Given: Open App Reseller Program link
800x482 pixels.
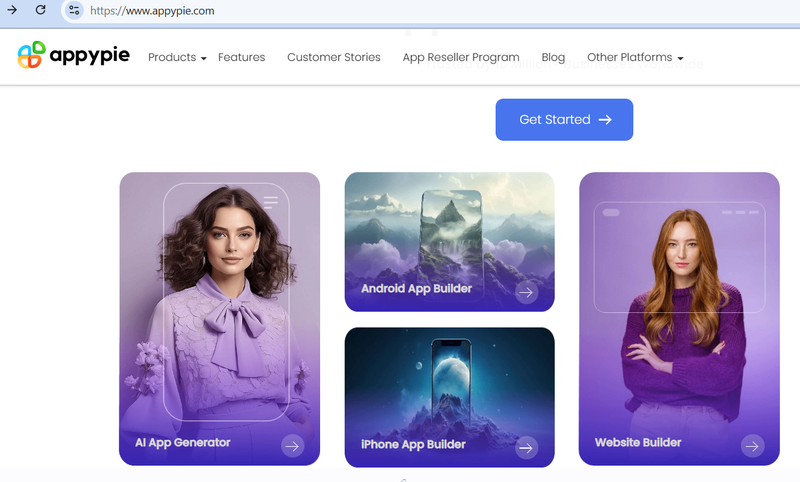Looking at the screenshot, I should pos(461,57).
